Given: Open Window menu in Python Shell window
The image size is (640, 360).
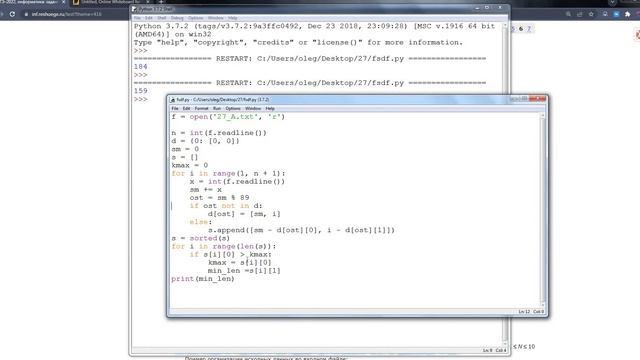Looking at the screenshot, I should click(x=216, y=18).
